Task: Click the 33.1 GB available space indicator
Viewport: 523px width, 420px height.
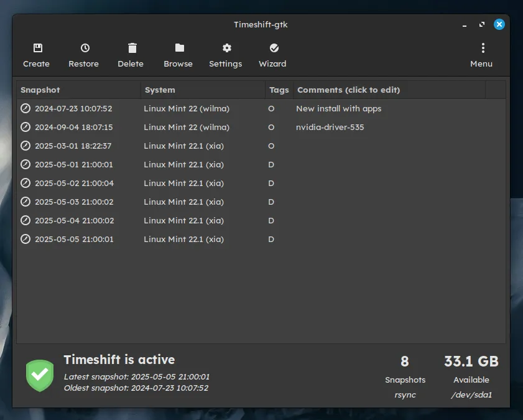Action: coord(471,361)
